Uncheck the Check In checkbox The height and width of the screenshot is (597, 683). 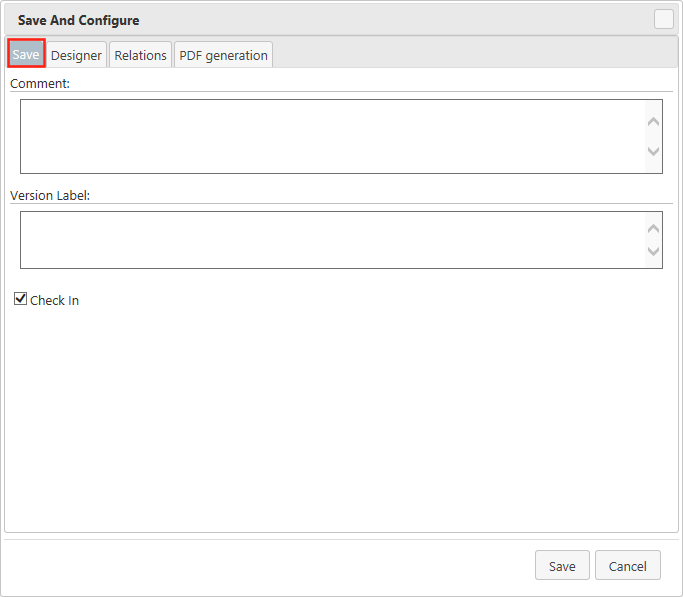(x=20, y=299)
